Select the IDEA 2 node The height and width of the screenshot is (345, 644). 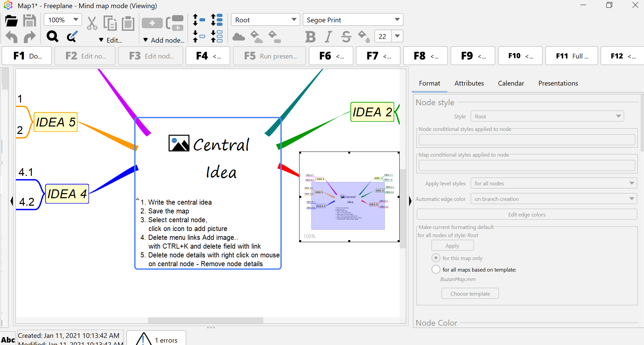(x=372, y=112)
